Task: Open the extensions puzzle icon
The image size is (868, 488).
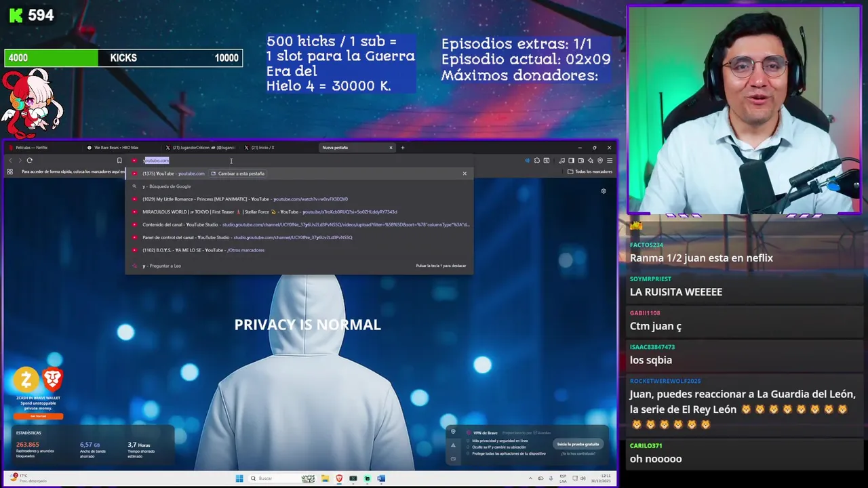Action: pos(537,161)
